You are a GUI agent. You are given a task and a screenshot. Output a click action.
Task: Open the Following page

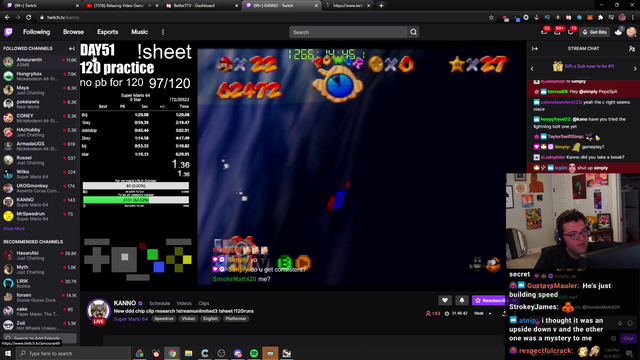click(36, 32)
